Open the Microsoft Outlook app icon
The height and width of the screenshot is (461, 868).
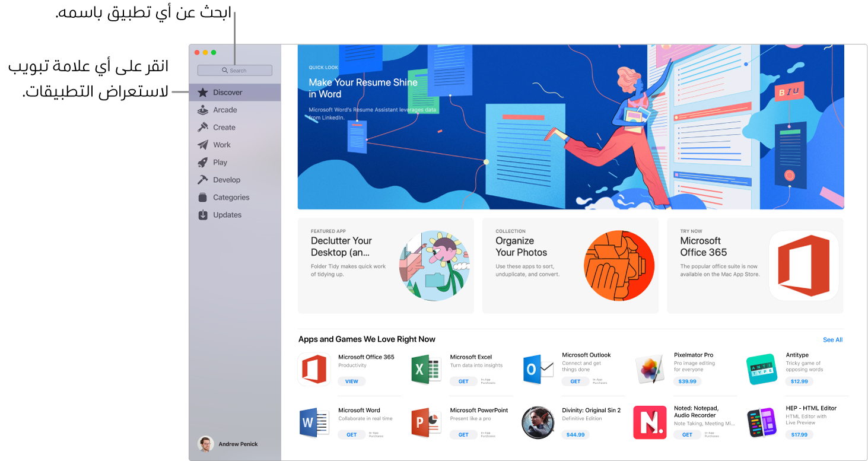coord(538,370)
